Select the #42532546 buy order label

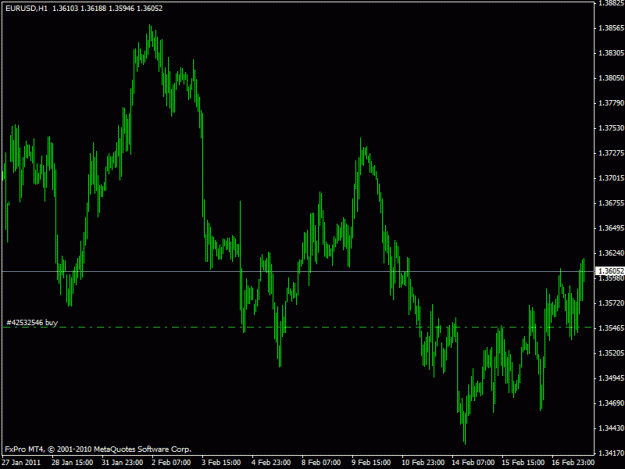(x=32, y=322)
